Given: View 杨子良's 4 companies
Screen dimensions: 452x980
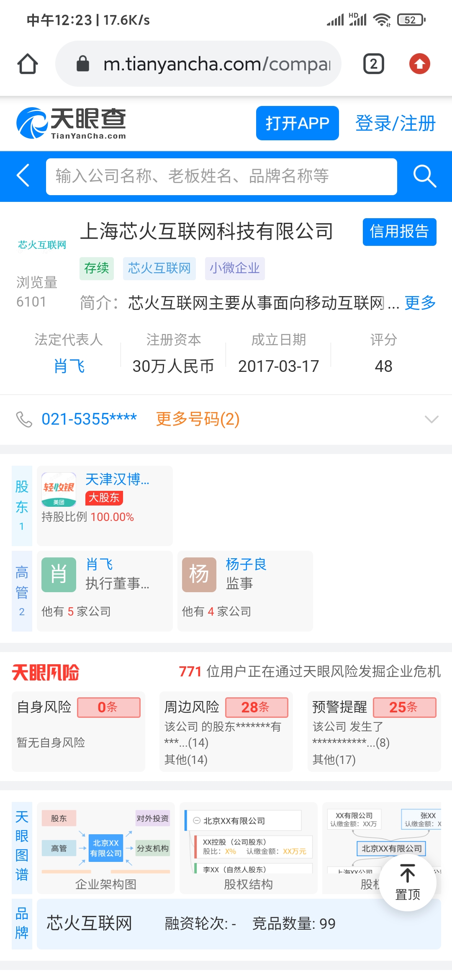Looking at the screenshot, I should (x=216, y=611).
